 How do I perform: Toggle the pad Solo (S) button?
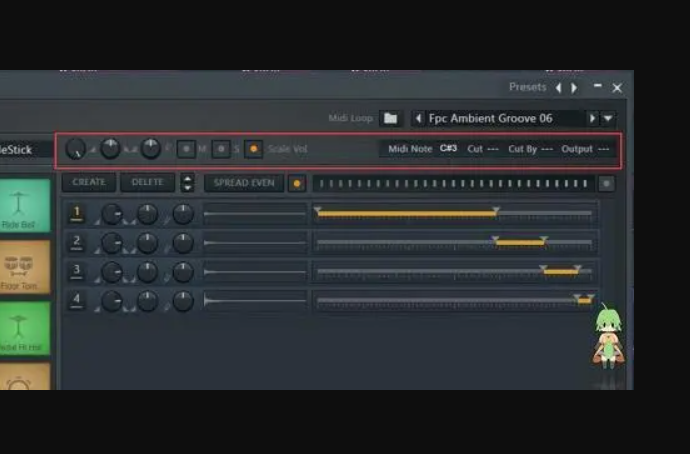[x=221, y=149]
